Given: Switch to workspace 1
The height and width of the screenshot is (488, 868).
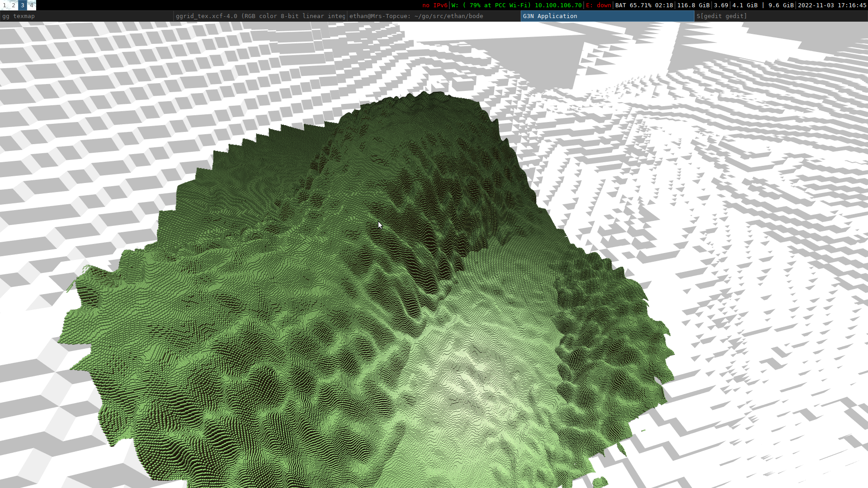Looking at the screenshot, I should [5, 5].
